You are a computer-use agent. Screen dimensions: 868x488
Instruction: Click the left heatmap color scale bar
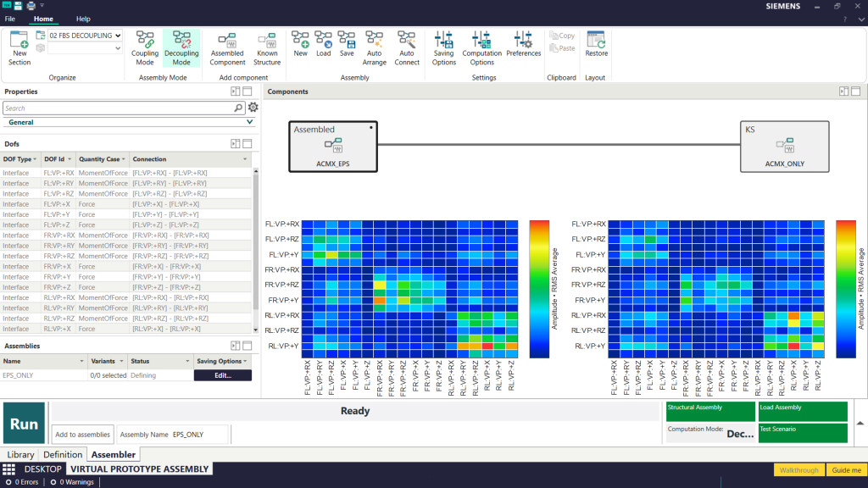coord(539,289)
